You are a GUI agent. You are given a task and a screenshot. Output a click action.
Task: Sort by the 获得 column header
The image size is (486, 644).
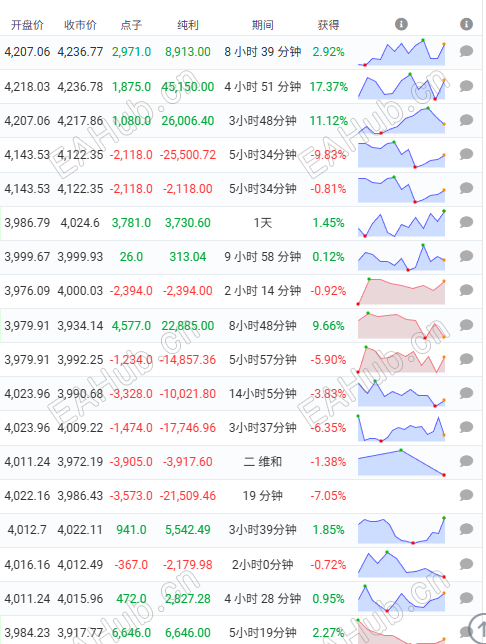[328, 25]
